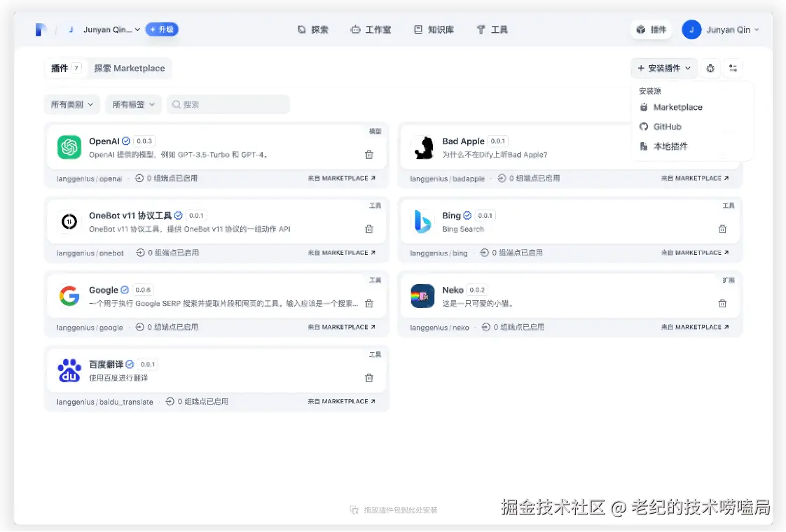The image size is (786, 532).
Task: Click the endpoint icon on the OneBot card
Action: (140, 253)
